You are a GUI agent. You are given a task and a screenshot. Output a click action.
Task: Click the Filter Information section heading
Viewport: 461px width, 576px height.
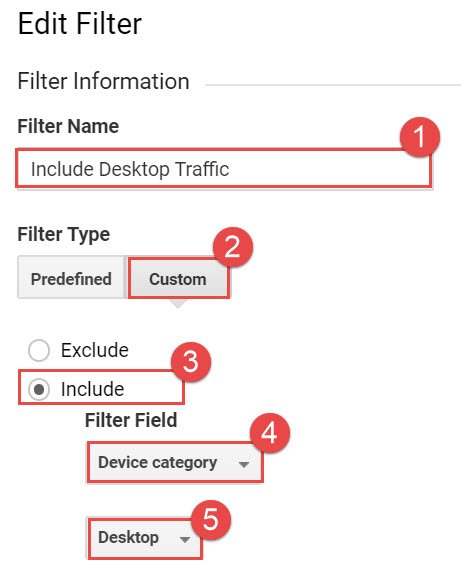point(104,81)
